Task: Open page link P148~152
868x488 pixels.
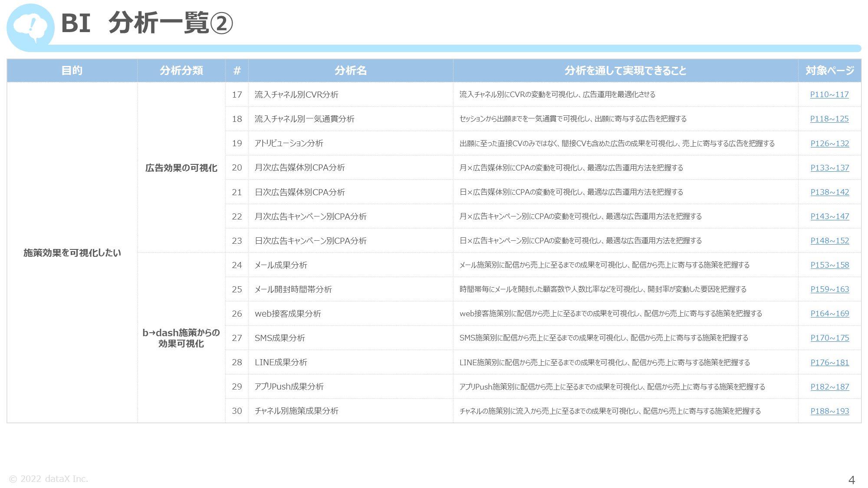Action: pyautogui.click(x=830, y=241)
